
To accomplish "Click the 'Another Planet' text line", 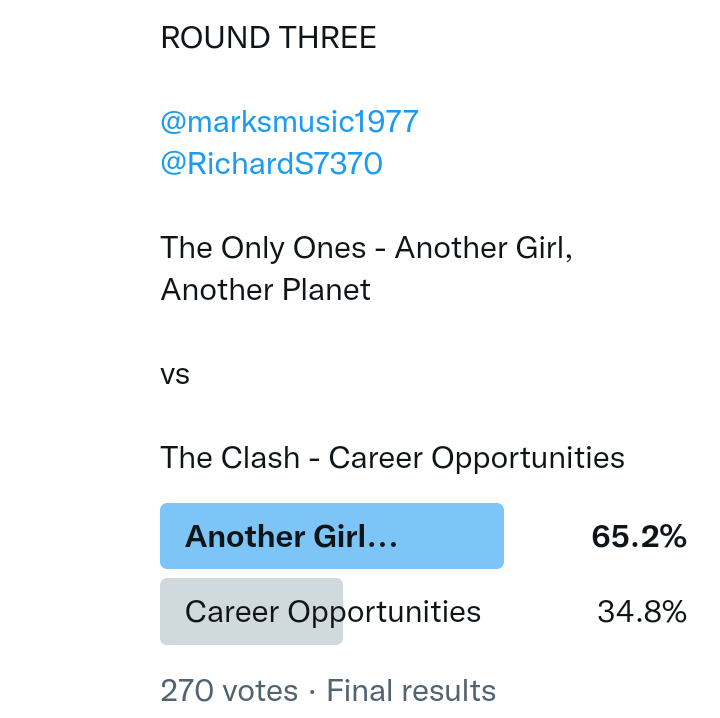I will 265,290.
